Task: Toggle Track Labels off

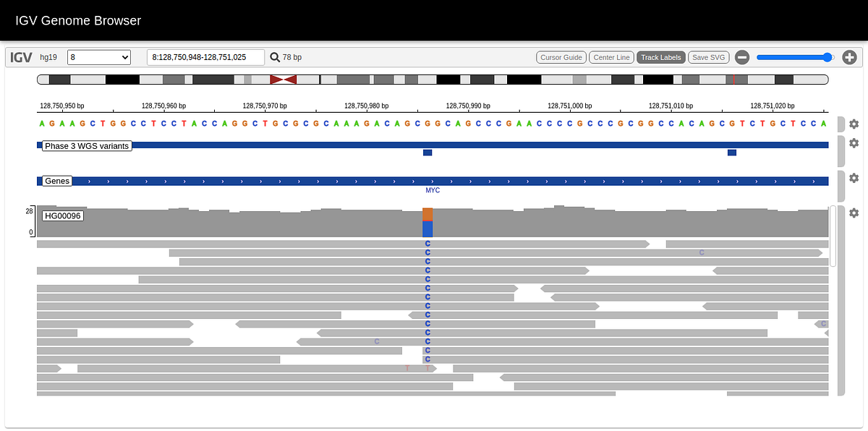Action: point(660,56)
